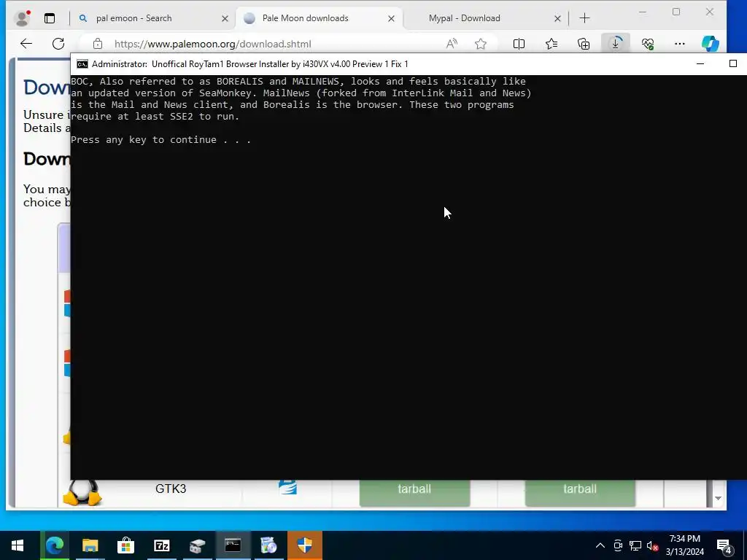Minimize the RoyTam1 installer console window
The height and width of the screenshot is (560, 747).
(x=700, y=64)
